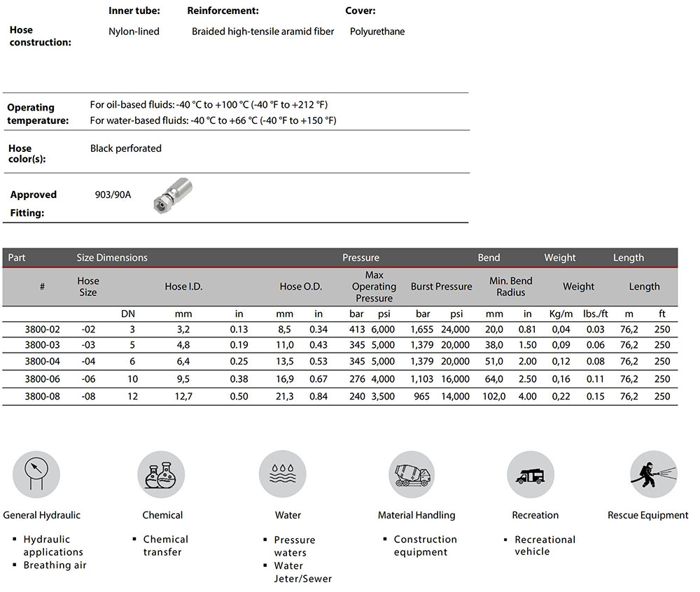Click the Min. Bend Radius column heading
This screenshot has height=592, width=700.
[511, 286]
